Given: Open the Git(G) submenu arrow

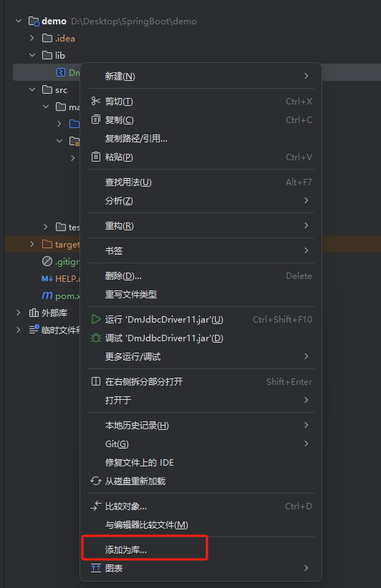Looking at the screenshot, I should (x=307, y=444).
